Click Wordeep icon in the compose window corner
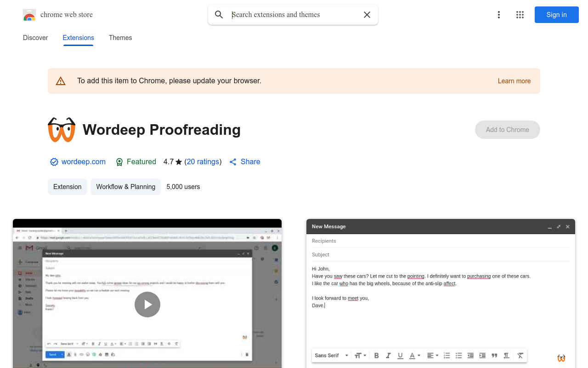Image resolution: width=588 pixels, height=368 pixels. click(x=561, y=358)
